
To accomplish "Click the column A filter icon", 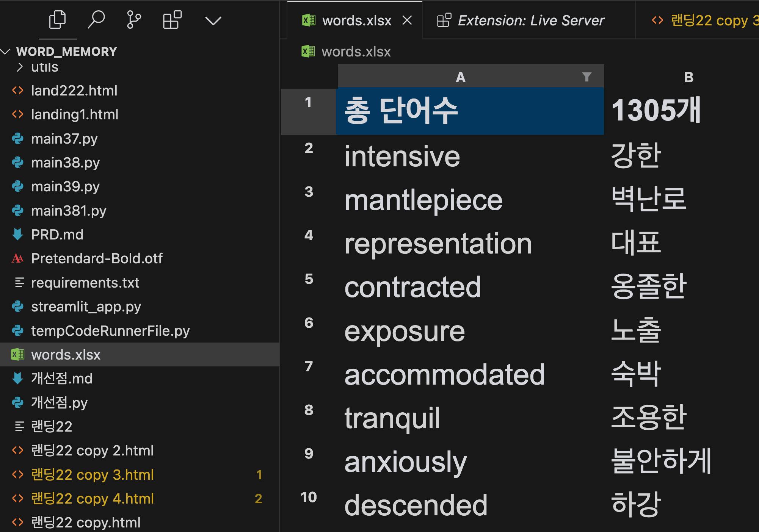I will tap(586, 77).
